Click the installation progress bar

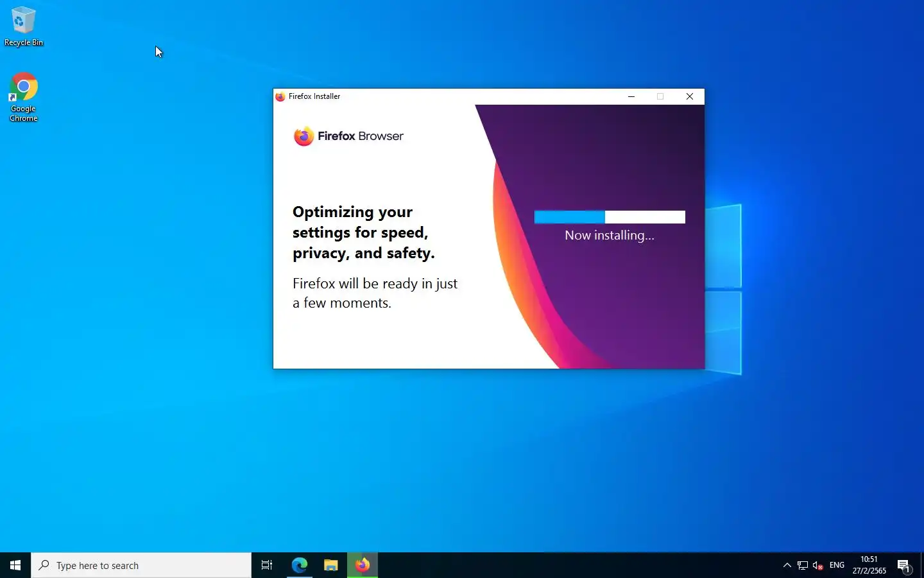click(x=610, y=217)
